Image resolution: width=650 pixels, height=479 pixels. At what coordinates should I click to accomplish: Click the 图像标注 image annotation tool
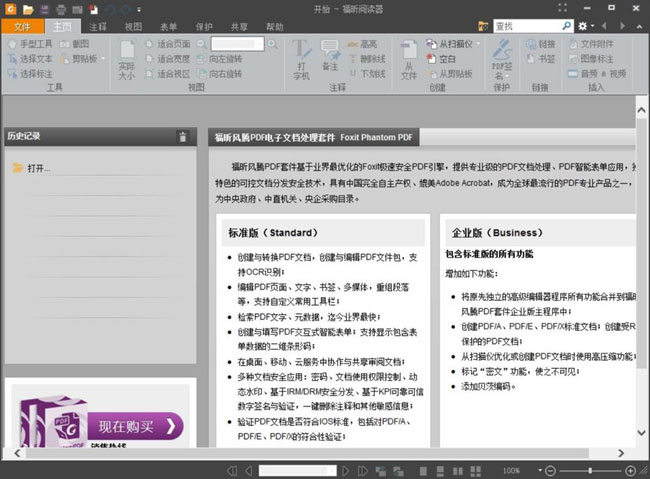point(591,59)
